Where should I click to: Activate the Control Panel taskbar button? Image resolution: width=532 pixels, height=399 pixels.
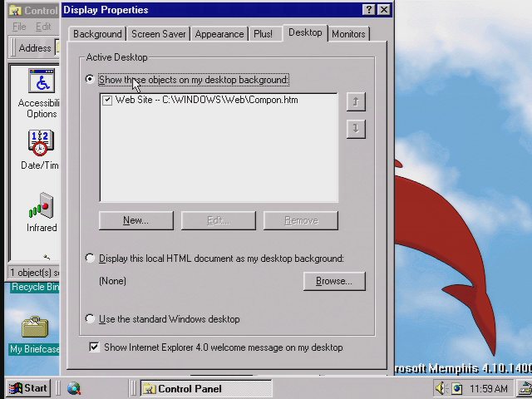tap(206, 388)
